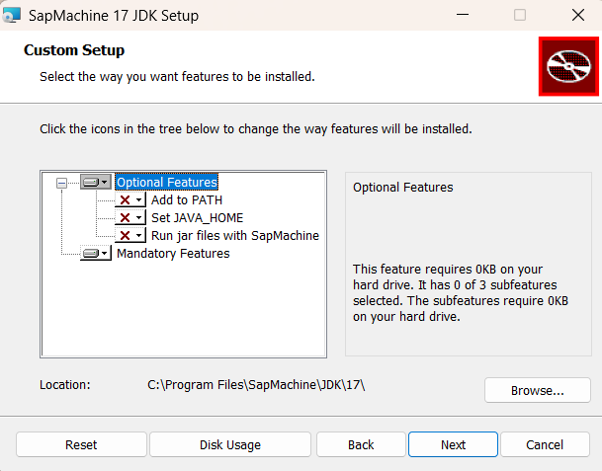Open the Optional Features install-state dropdown icon
Viewport: 602px width, 471px height.
tap(96, 182)
